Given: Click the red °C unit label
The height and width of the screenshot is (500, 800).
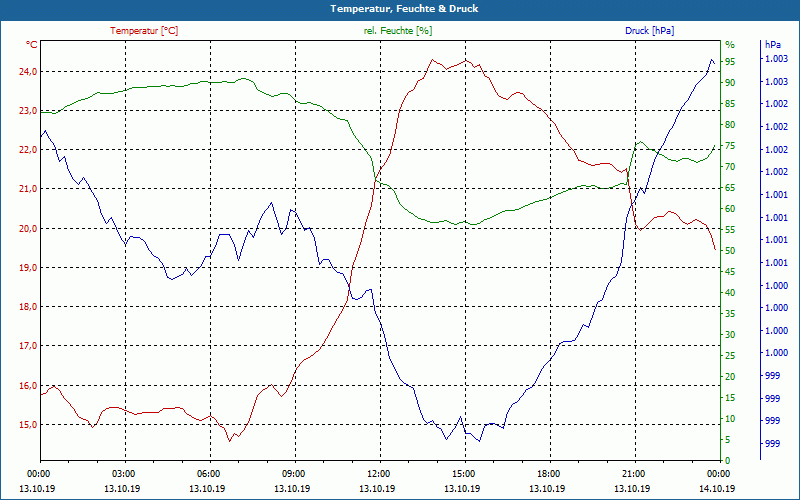Looking at the screenshot, I should [x=31, y=45].
